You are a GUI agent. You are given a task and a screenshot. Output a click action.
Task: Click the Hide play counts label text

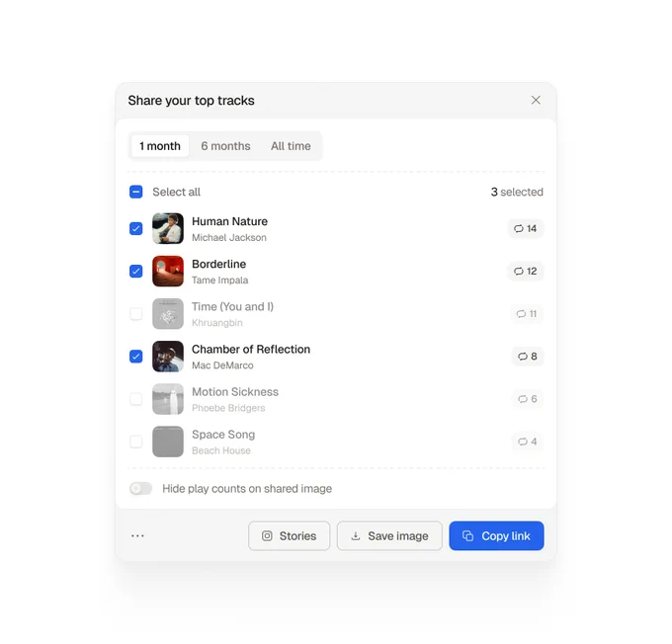pyautogui.click(x=247, y=489)
